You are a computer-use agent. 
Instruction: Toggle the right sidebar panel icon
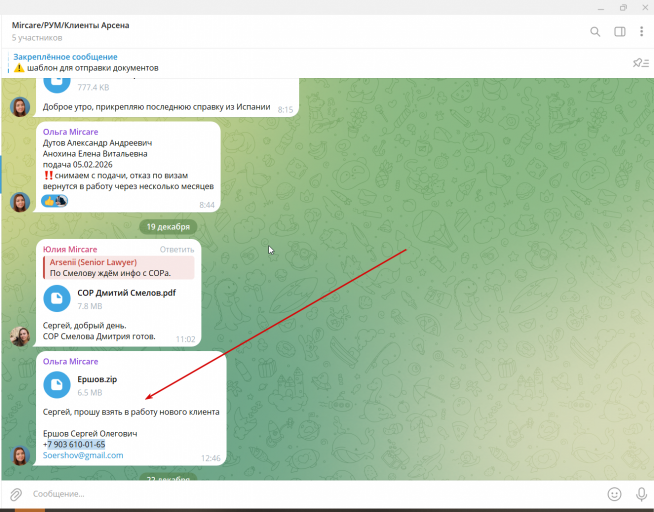click(x=620, y=32)
